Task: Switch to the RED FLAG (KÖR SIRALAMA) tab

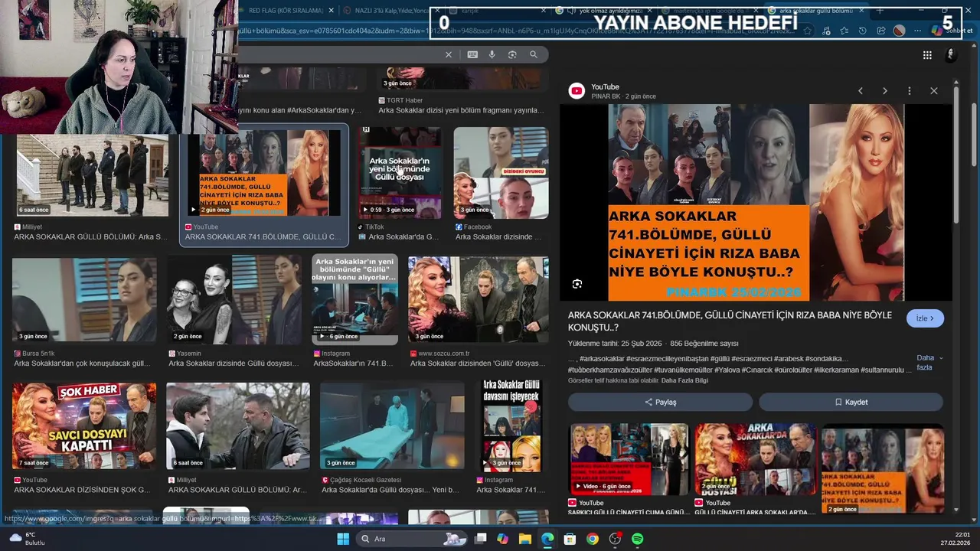Action: pos(284,11)
